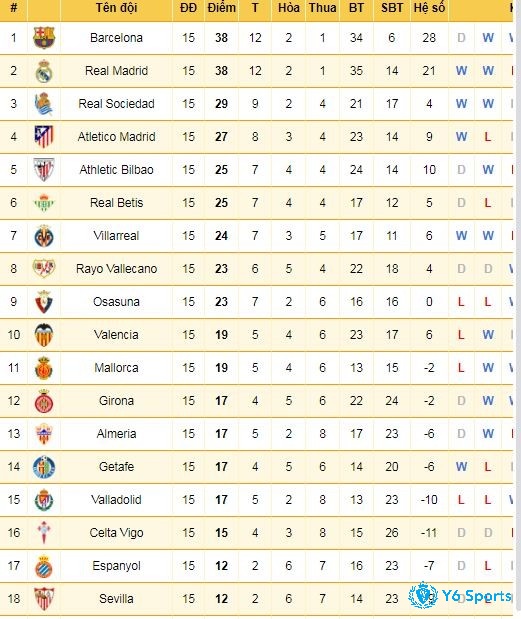
Task: Click the Getafe blue crest icon
Action: point(44,467)
